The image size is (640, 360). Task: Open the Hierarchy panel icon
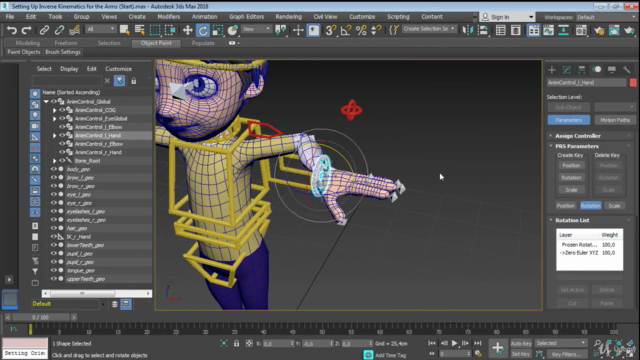click(582, 70)
